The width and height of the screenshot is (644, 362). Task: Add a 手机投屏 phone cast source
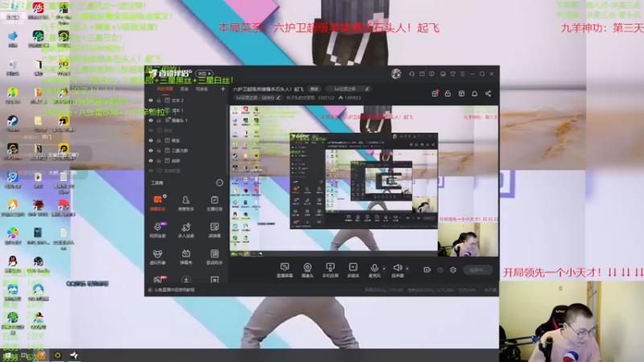330,270
